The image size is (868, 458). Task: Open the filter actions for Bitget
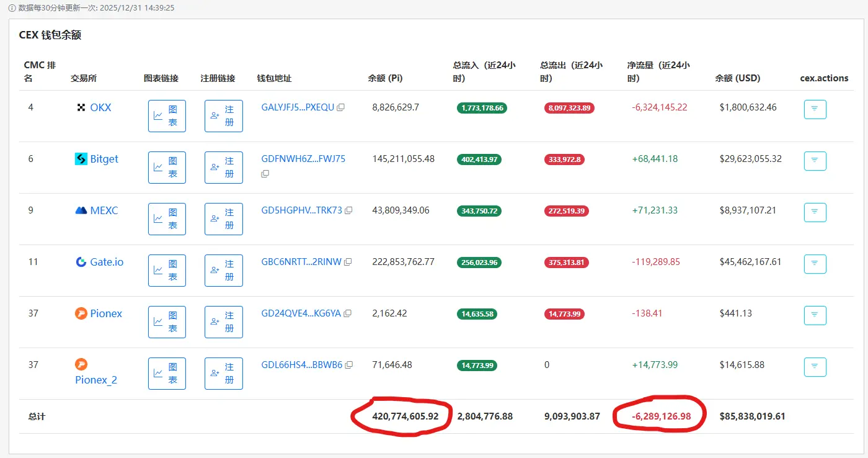pyautogui.click(x=815, y=161)
